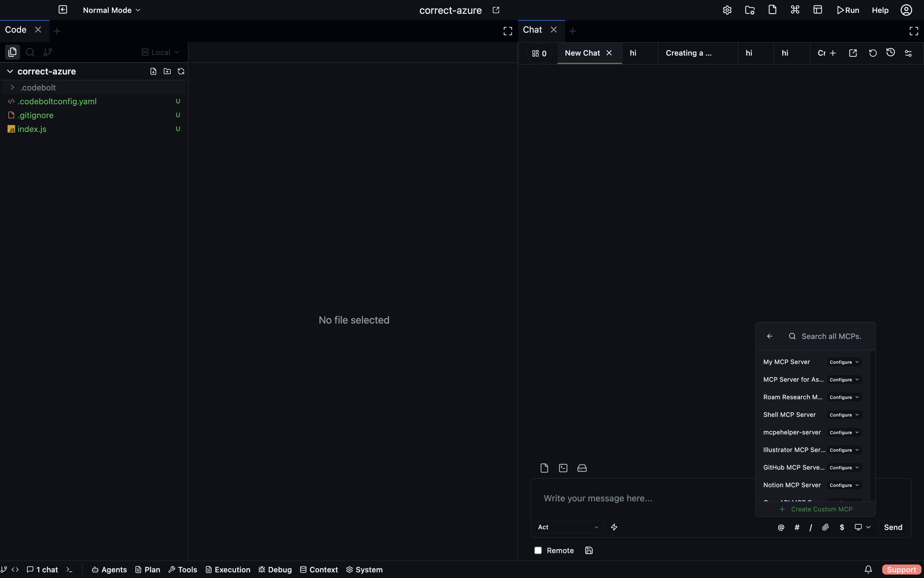924x578 pixels.
Task: Click the lightning icon next to Act
Action: (x=614, y=527)
